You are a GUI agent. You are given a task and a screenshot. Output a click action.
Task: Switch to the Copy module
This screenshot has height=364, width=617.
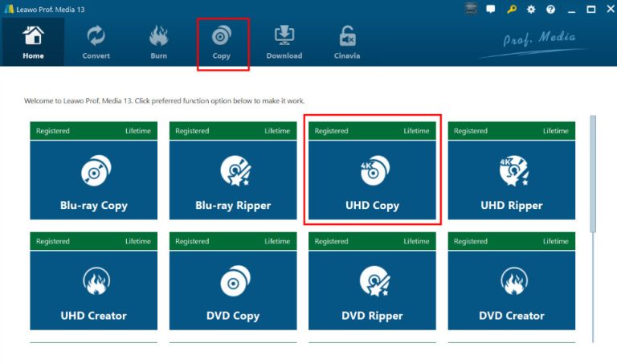(222, 42)
